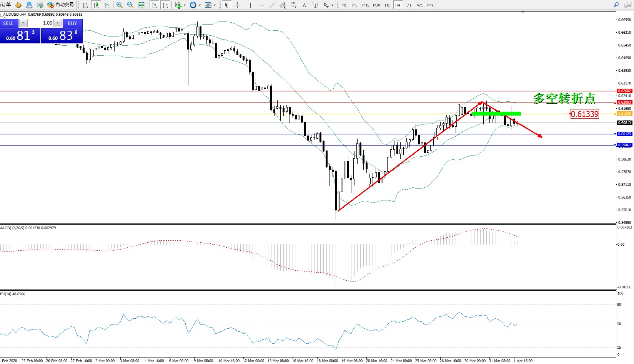Toggle the chart auto scroll button
This screenshot has height=364, width=634.
tap(155, 5)
